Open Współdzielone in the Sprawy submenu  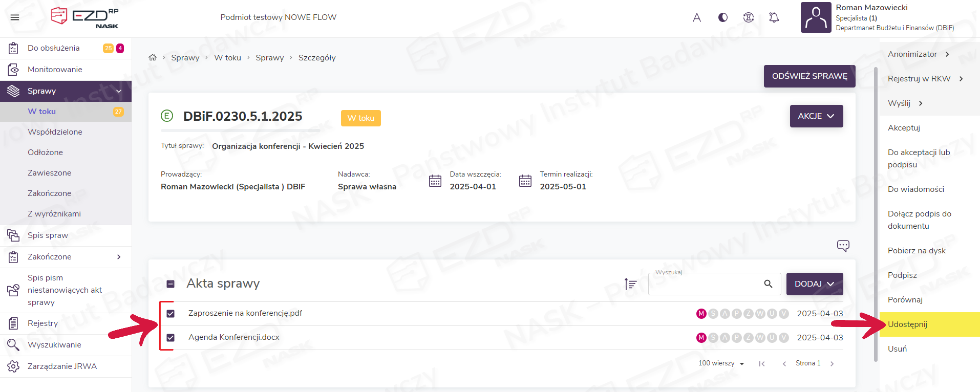click(x=55, y=132)
